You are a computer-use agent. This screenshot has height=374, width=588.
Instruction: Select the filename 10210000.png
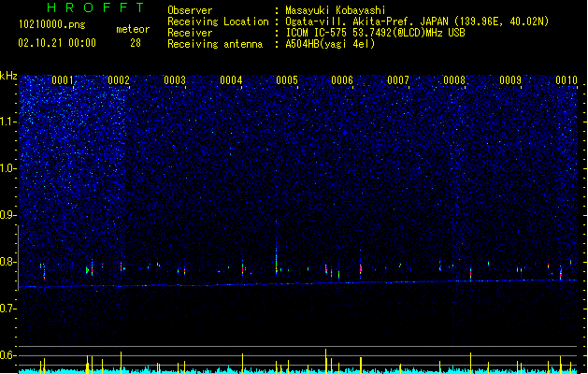(x=52, y=24)
